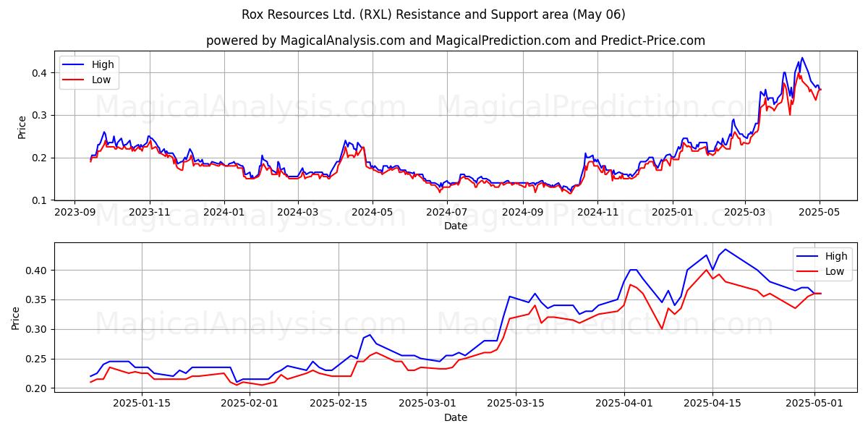Image resolution: width=868 pixels, height=434 pixels.
Task: Click the red Low line swatch in bottom legend
Action: 808,273
